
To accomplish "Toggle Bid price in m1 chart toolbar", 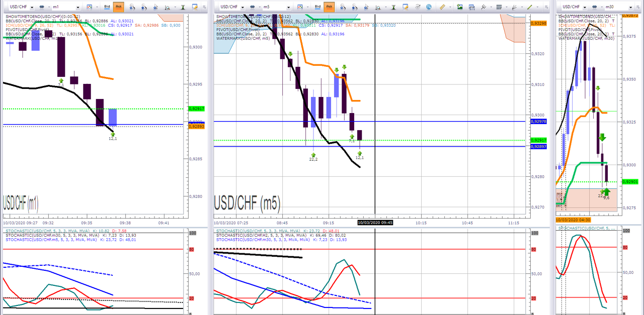I will tap(107, 7).
